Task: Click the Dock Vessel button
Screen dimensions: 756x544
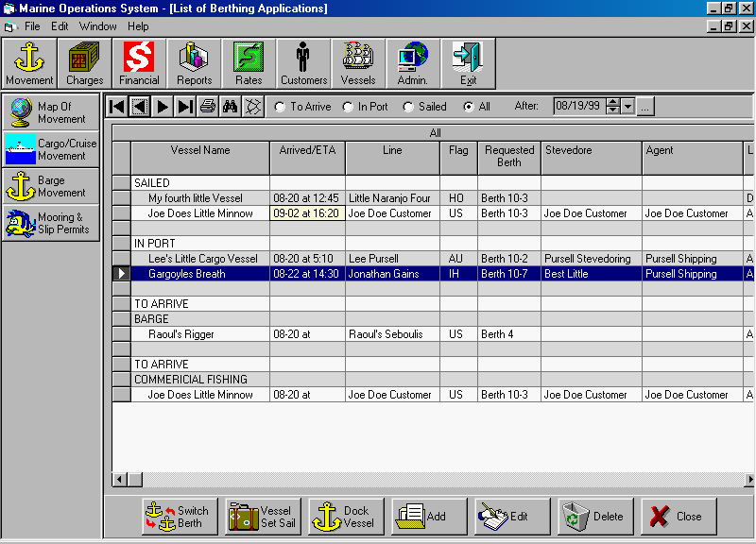Action: 346,517
